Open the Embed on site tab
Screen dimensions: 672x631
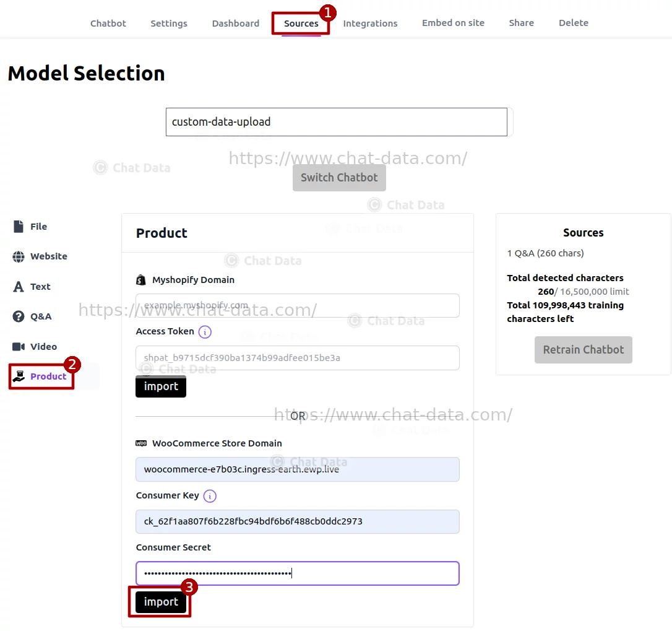tap(453, 23)
